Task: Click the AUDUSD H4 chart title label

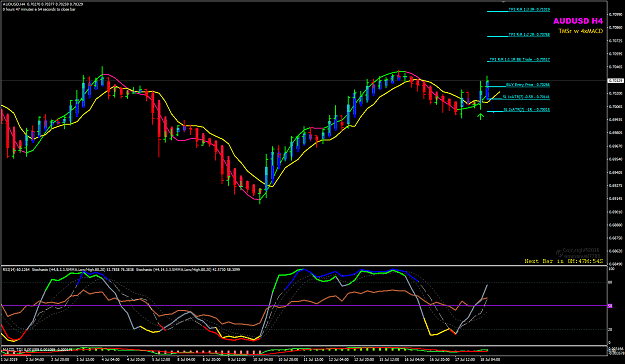Action: tap(578, 22)
